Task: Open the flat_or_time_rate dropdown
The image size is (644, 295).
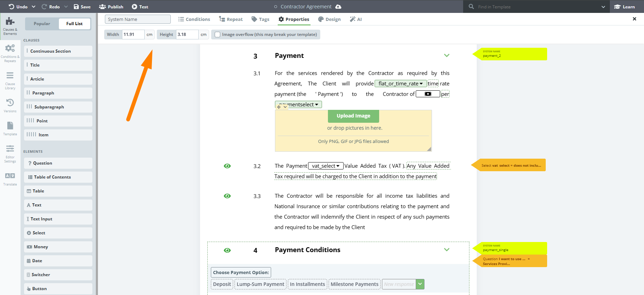Action: 401,84
